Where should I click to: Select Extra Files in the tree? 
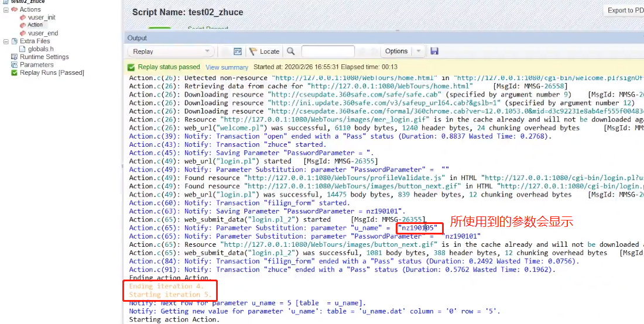(x=35, y=41)
